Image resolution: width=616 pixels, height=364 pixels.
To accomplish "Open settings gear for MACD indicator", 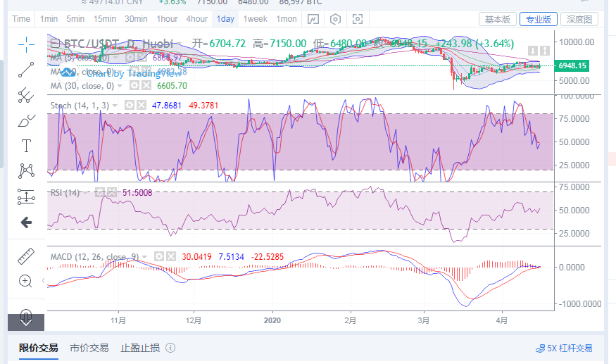I will click(x=158, y=257).
